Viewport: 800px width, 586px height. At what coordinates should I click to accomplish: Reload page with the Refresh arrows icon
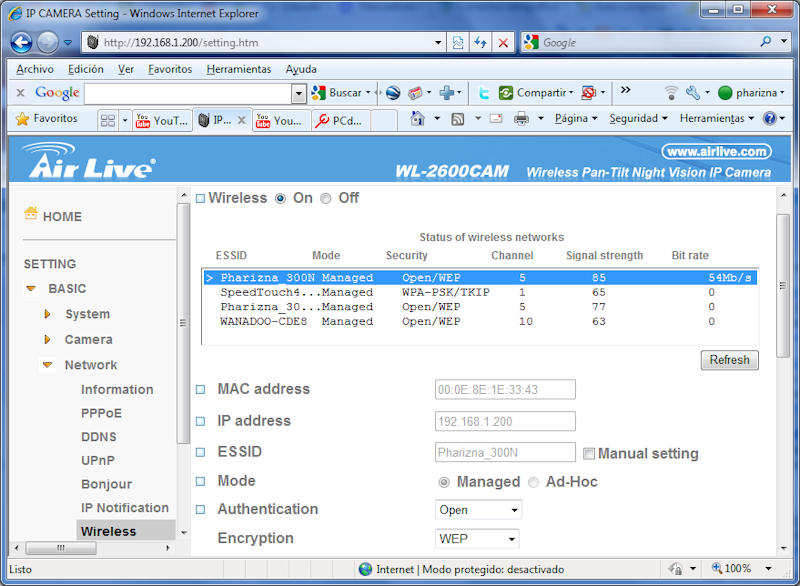click(480, 42)
